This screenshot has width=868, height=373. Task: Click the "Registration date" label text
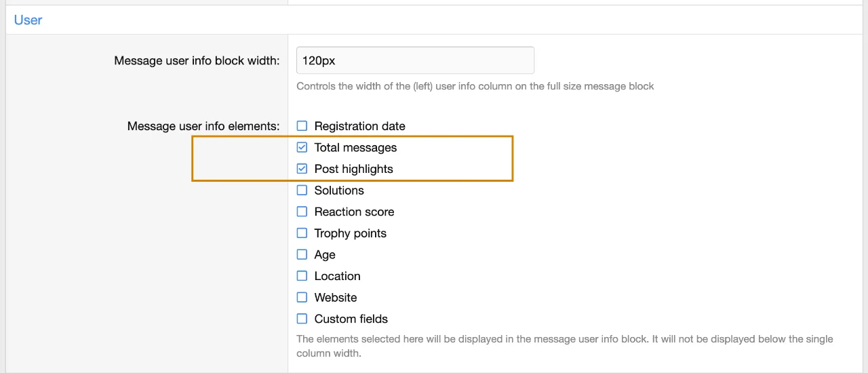point(359,126)
